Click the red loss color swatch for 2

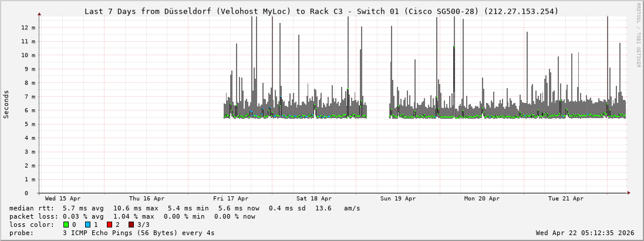click(x=109, y=225)
